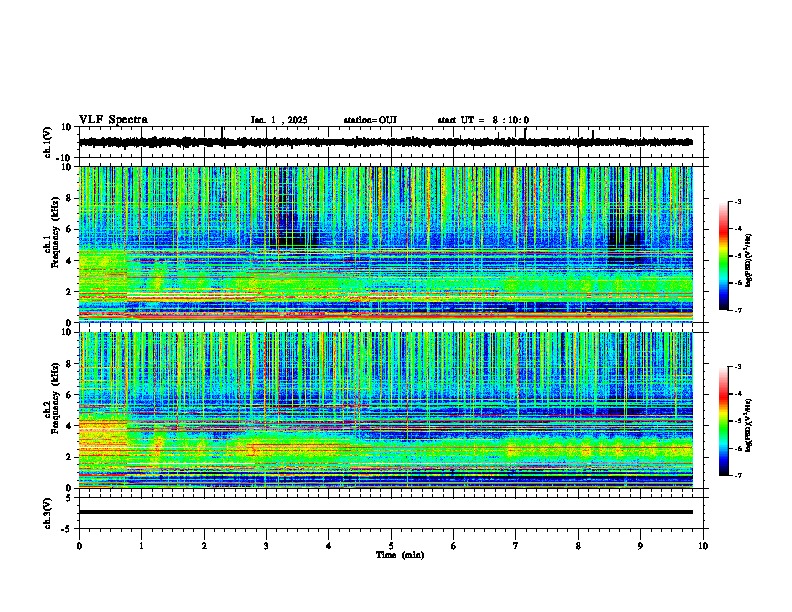Click the "-7" label on ch.2 colorbar
Image resolution: width=792 pixels, height=612 pixels.
click(x=737, y=476)
